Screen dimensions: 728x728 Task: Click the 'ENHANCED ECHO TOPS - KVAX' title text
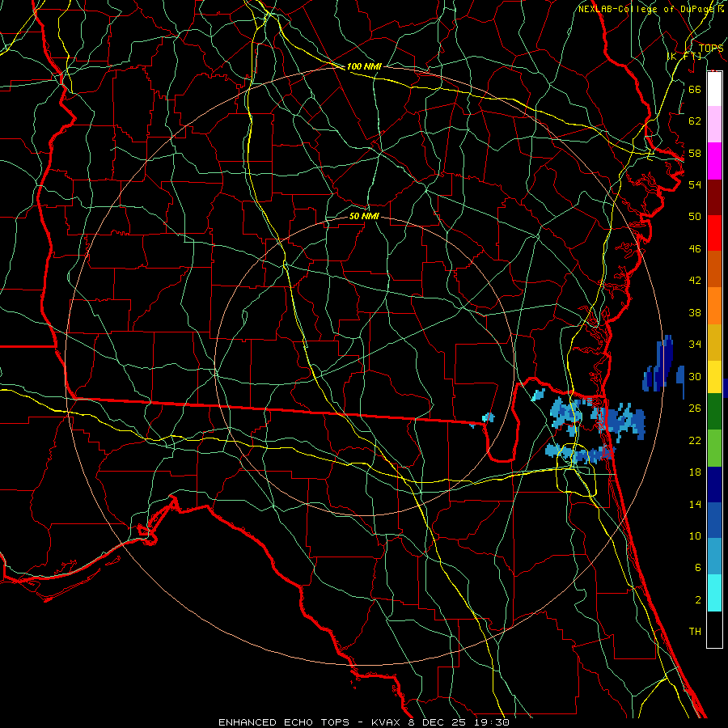point(310,722)
